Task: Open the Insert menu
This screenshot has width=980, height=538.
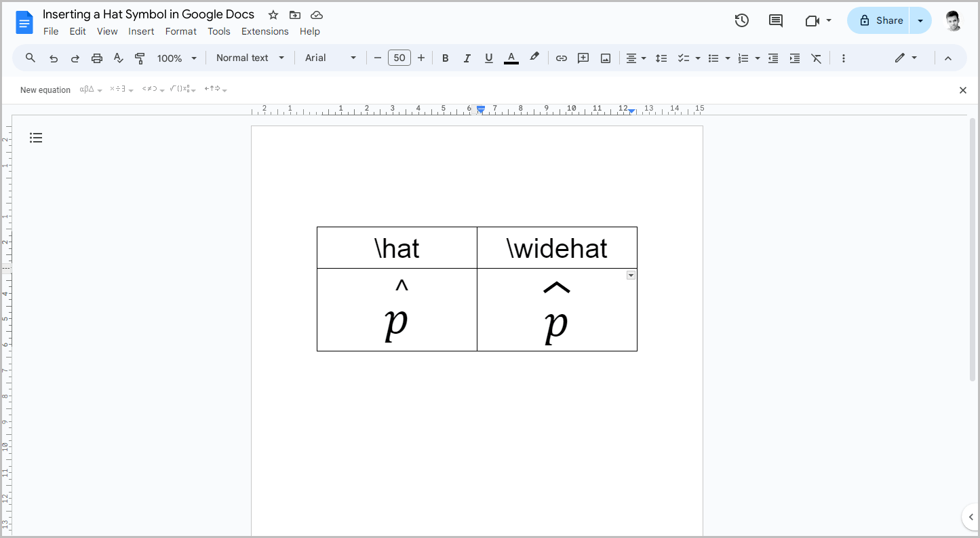Action: 141,31
